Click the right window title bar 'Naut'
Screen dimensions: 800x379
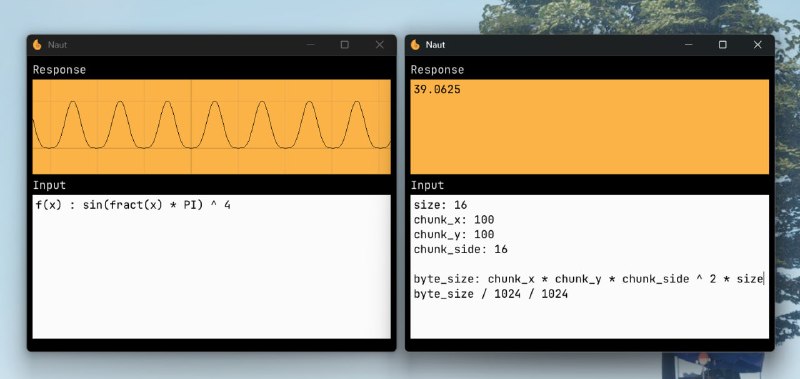(435, 45)
